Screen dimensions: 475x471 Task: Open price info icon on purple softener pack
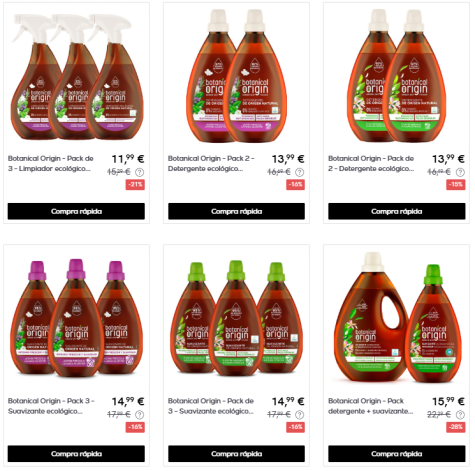140,415
